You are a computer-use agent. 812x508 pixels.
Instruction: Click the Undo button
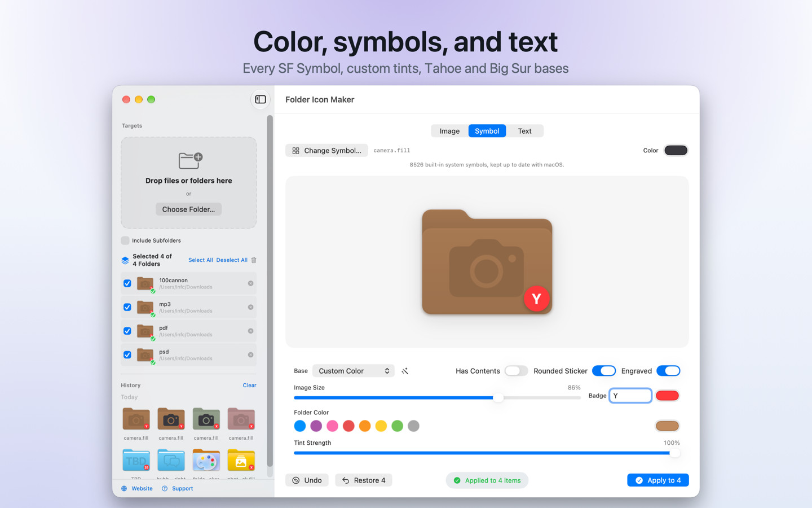[x=307, y=480]
